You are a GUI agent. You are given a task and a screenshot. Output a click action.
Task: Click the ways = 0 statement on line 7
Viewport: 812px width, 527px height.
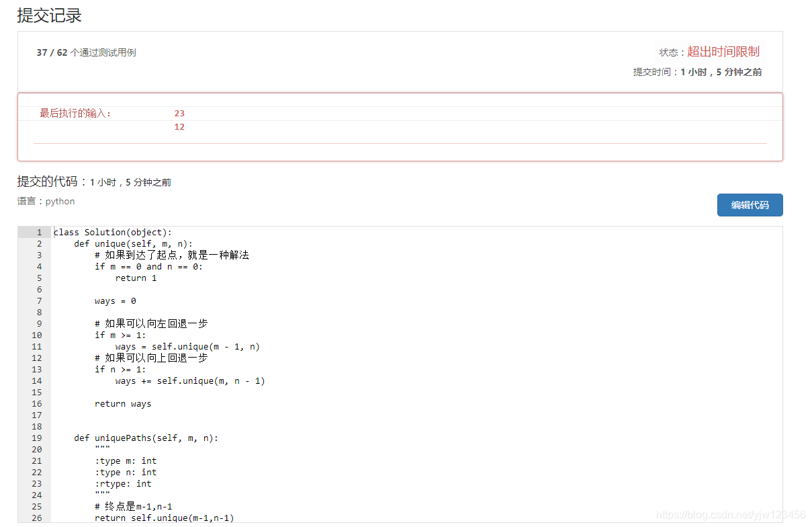(117, 300)
